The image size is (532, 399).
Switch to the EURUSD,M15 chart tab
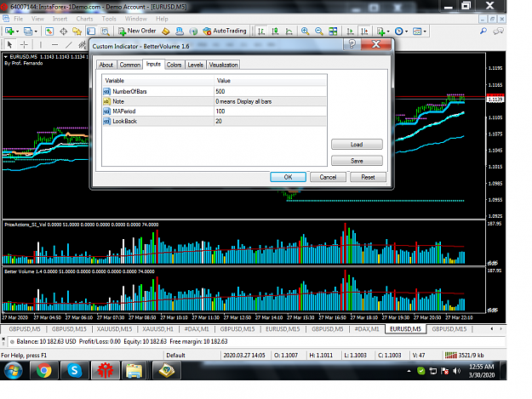(x=283, y=329)
